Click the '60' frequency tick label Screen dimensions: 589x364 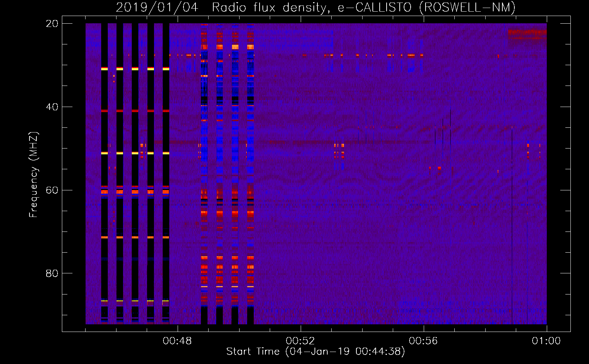[x=52, y=190]
